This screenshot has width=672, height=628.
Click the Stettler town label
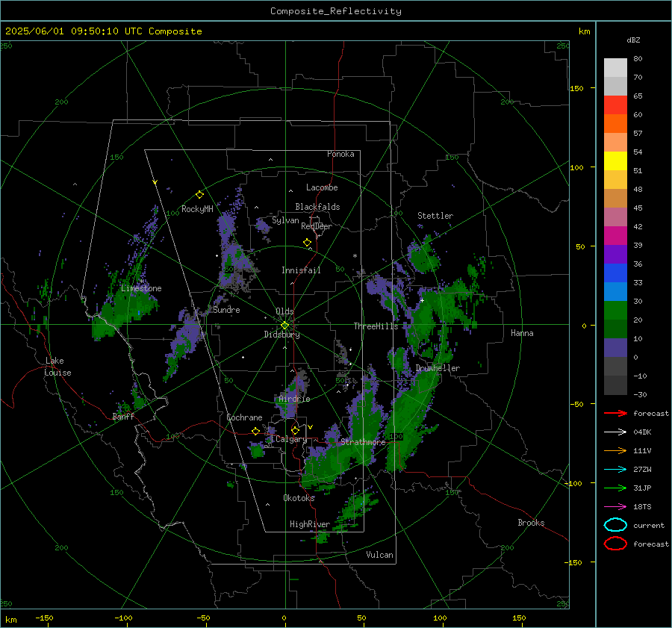tap(435, 216)
